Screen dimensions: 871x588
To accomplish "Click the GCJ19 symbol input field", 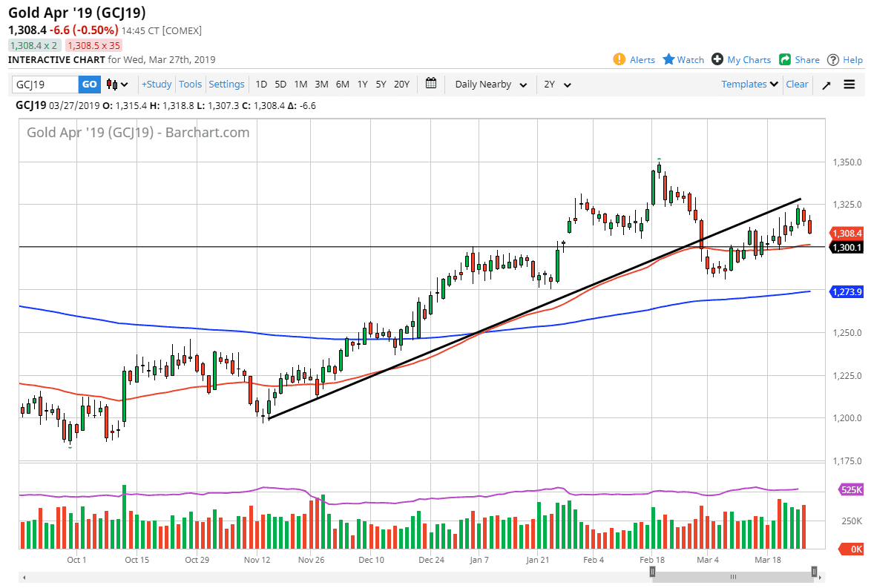I will click(x=45, y=85).
